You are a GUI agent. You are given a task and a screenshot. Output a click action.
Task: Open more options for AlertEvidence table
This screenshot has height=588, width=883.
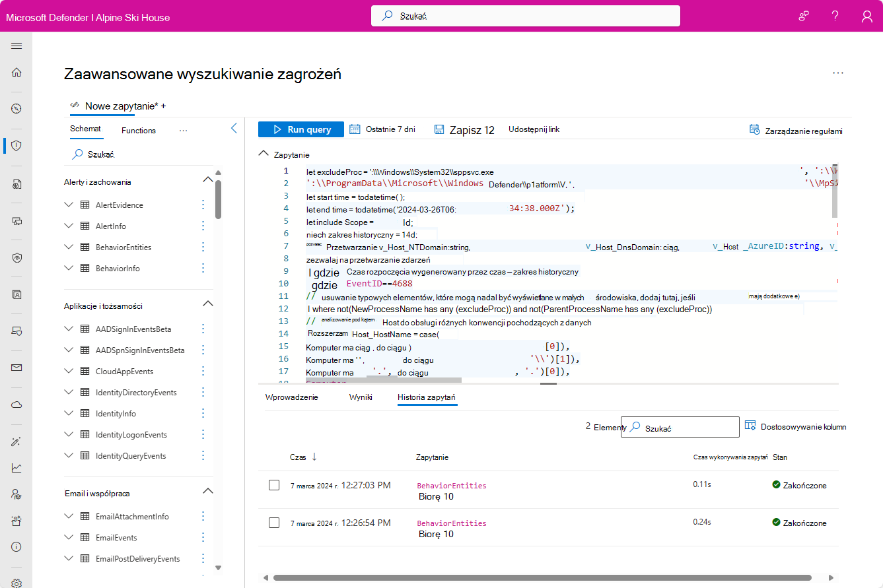pos(203,205)
